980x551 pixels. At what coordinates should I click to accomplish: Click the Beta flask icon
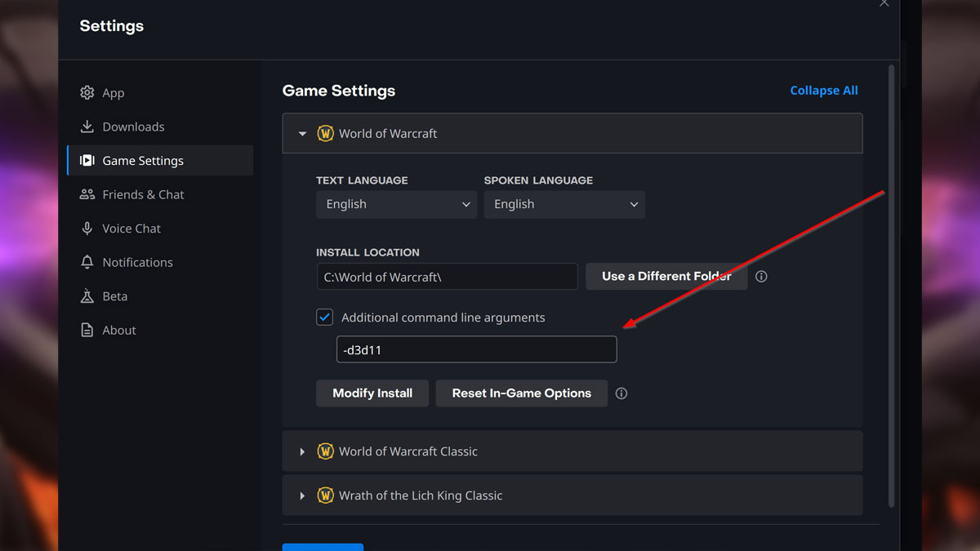(87, 296)
